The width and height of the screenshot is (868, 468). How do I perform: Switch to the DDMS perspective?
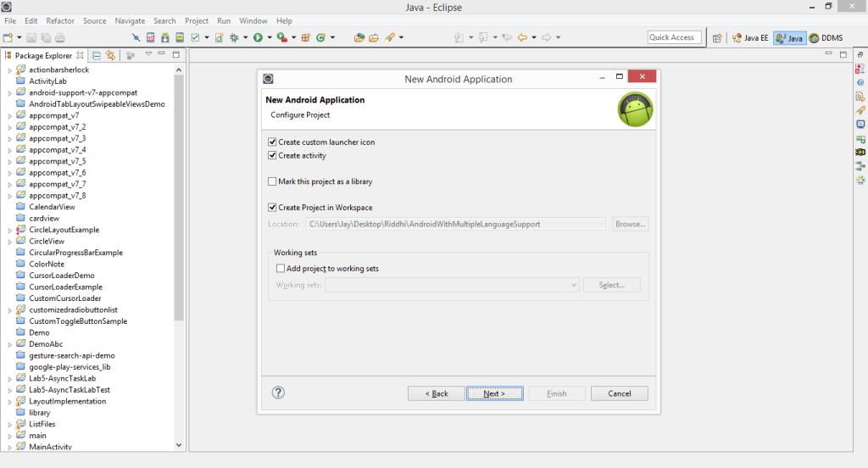tap(826, 37)
